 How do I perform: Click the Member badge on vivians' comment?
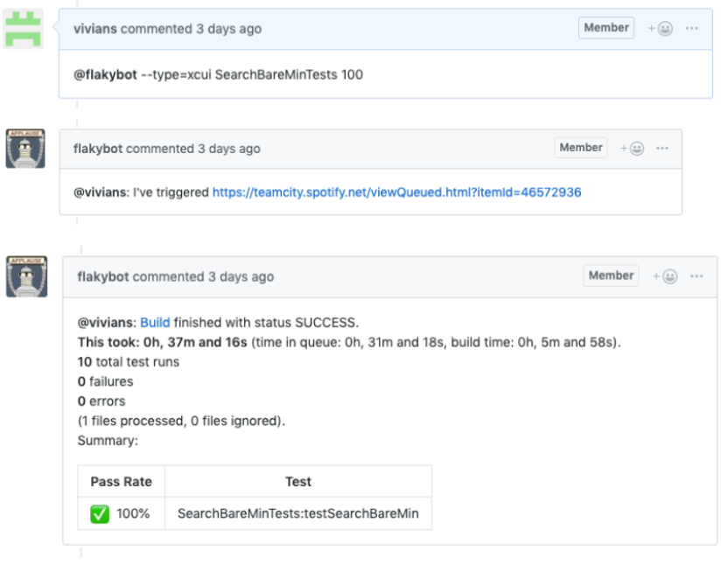tap(606, 28)
